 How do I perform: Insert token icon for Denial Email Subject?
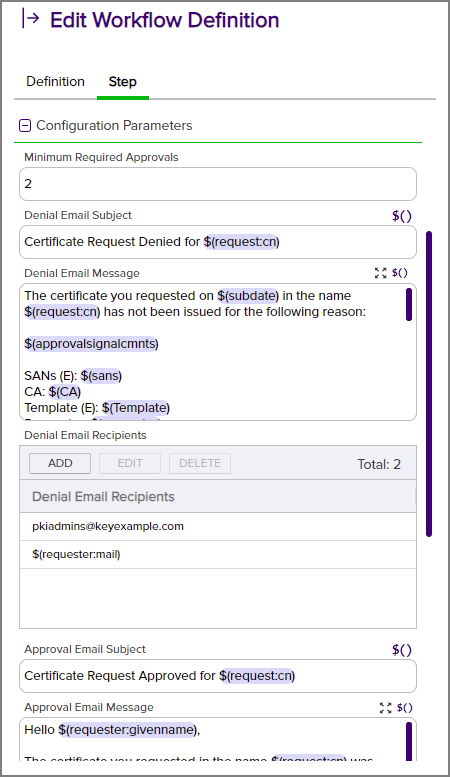[401, 216]
